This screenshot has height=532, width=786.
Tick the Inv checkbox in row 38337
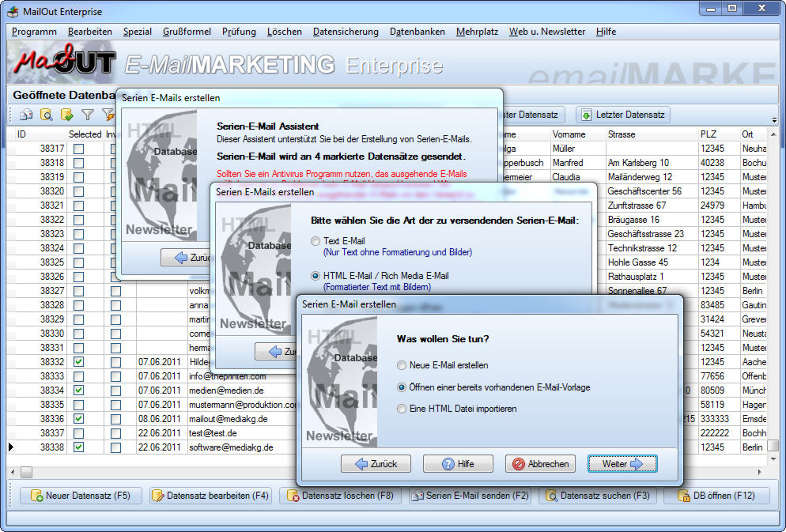click(x=115, y=433)
